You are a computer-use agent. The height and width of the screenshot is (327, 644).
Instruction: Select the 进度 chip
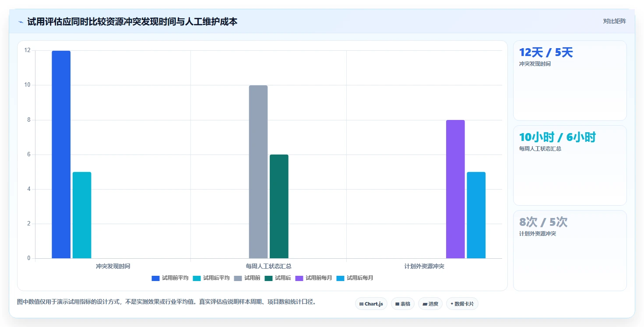click(430, 304)
